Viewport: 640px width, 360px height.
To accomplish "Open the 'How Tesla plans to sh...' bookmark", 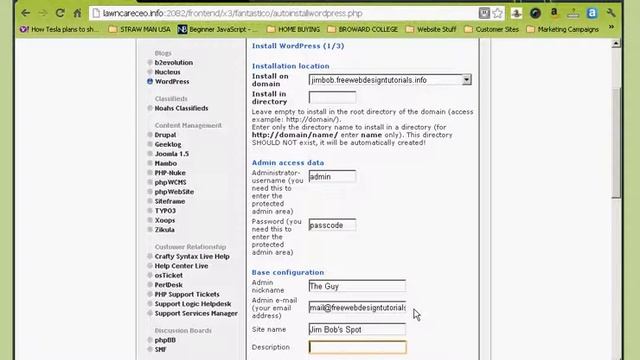I will click(x=59, y=29).
